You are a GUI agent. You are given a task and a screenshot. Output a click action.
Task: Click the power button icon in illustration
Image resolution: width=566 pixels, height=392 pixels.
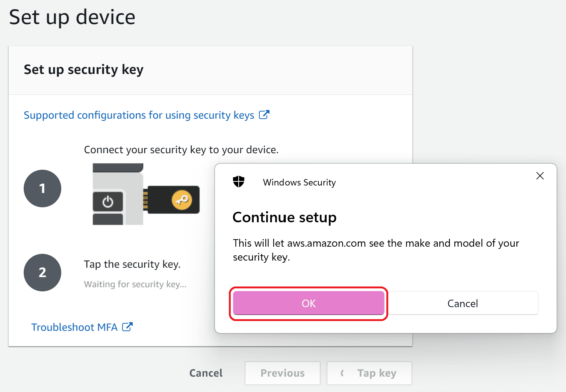coord(108,202)
